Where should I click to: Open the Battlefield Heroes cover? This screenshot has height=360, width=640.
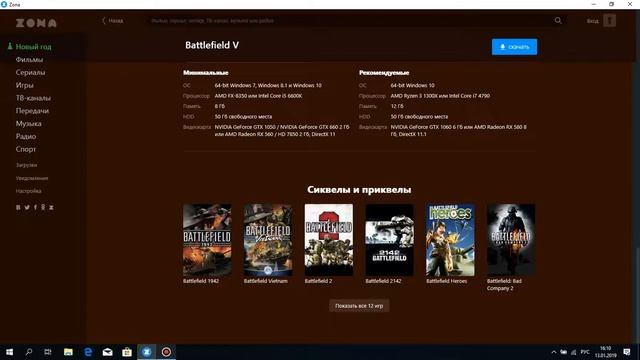[450, 240]
